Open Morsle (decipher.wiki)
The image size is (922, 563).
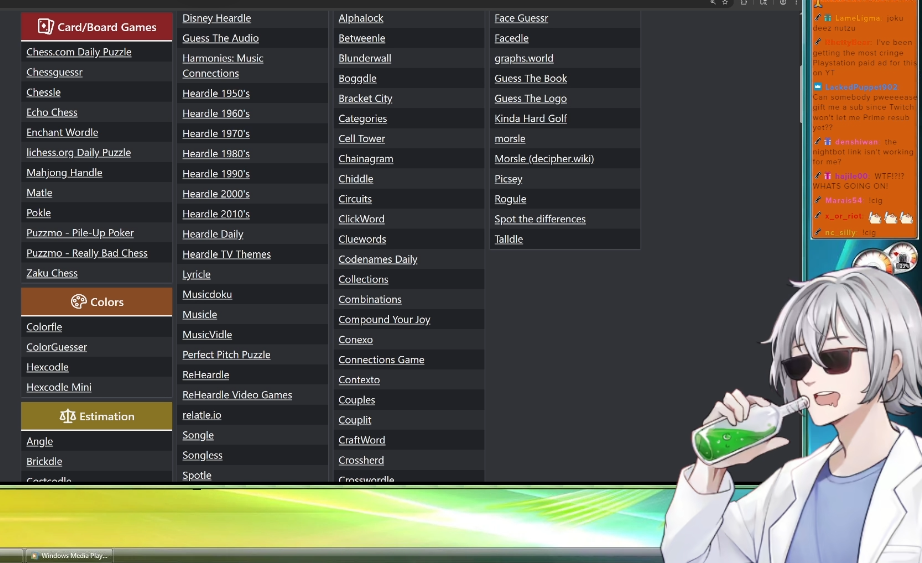544,159
